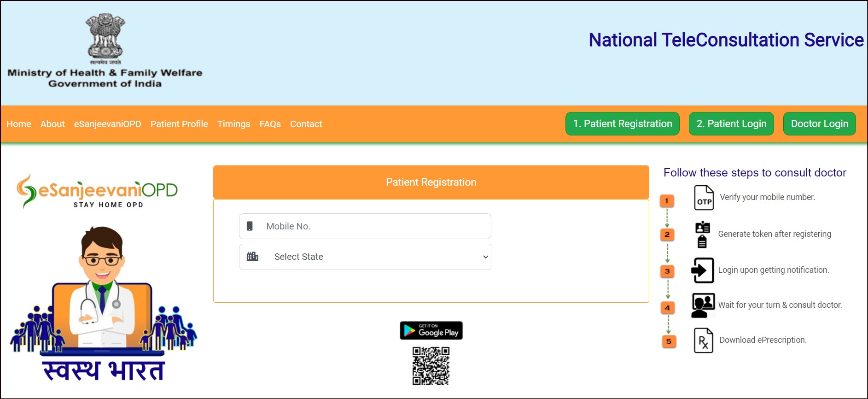
Task: Click the login arrow icon for step 3
Action: 703,270
